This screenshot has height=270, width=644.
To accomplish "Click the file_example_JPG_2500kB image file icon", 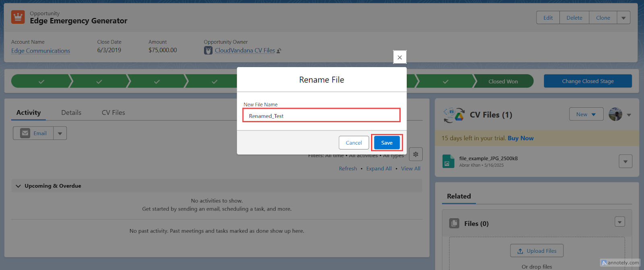I will point(448,162).
